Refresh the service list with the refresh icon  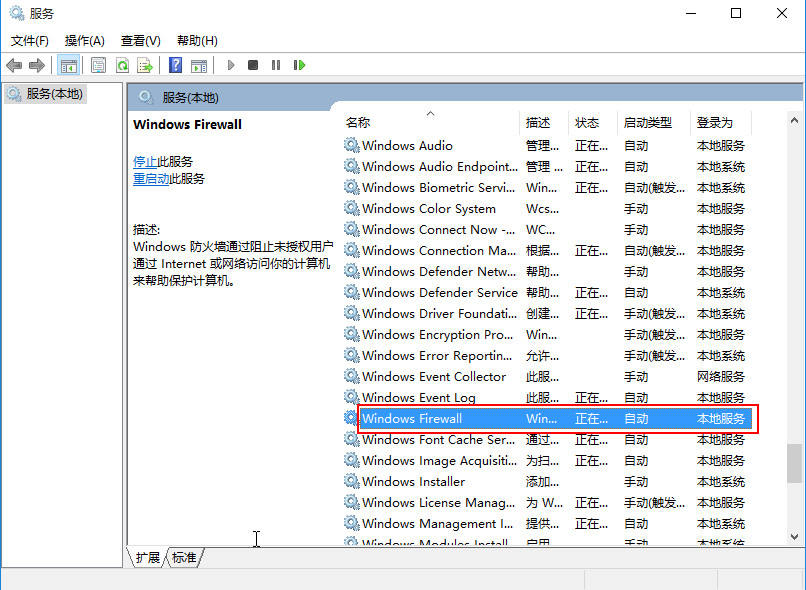click(121, 64)
